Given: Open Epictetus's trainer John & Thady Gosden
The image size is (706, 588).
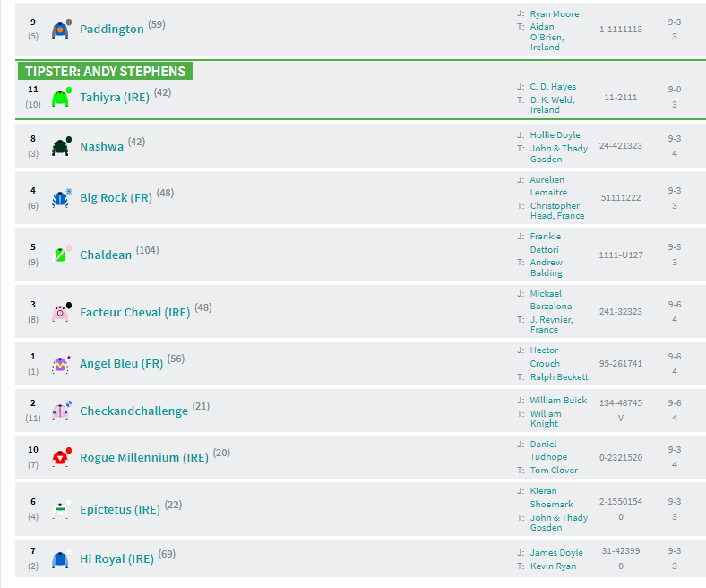Looking at the screenshot, I should [x=559, y=523].
